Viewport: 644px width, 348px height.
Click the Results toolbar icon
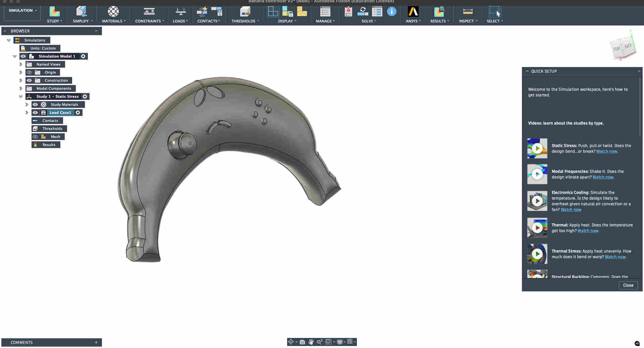click(x=439, y=12)
